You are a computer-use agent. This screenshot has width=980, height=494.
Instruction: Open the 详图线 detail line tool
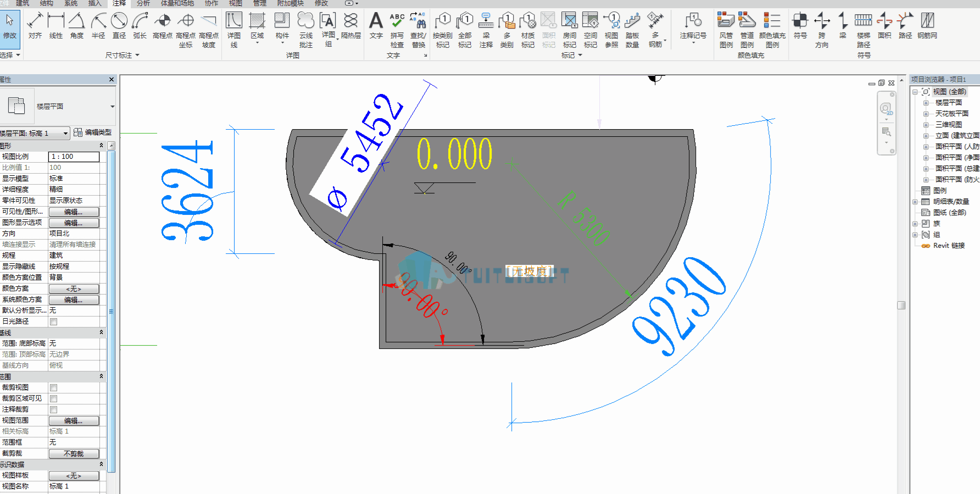click(234, 30)
